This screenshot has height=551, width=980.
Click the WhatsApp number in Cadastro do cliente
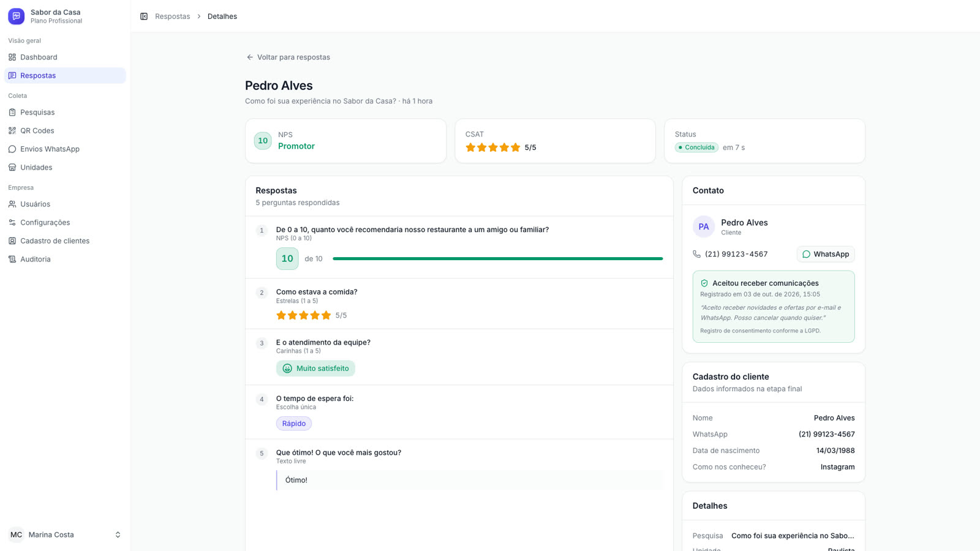826,434
